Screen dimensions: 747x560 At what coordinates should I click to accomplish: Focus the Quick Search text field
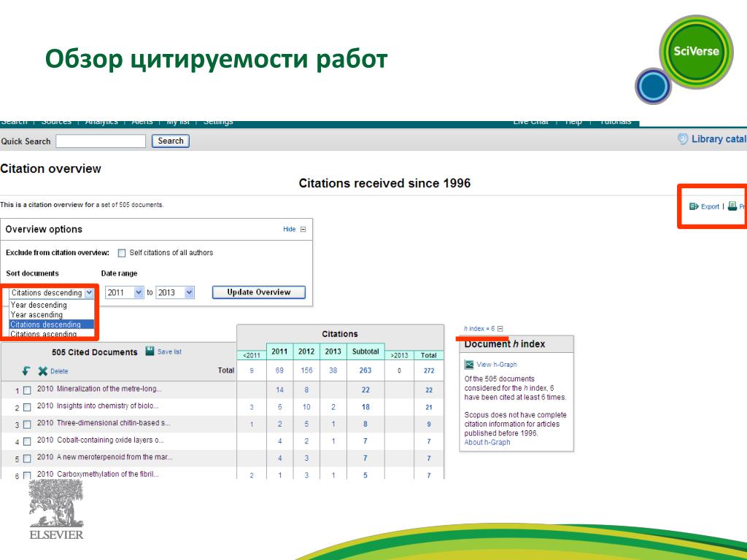101,141
